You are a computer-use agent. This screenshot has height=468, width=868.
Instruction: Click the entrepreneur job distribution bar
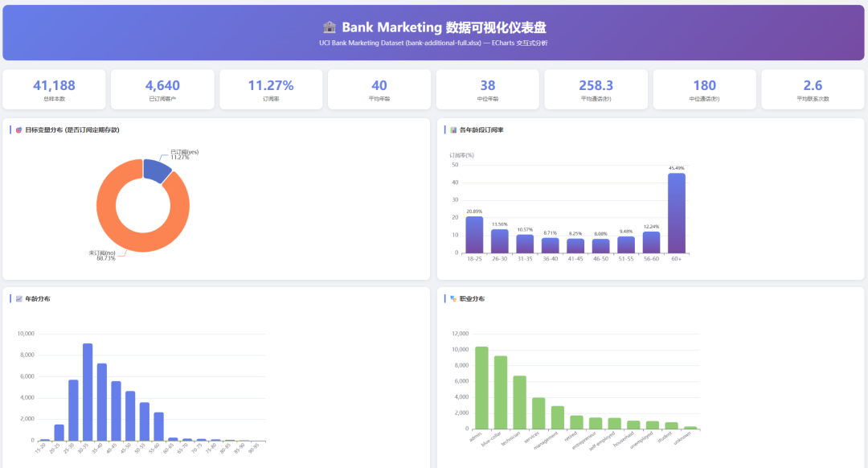[596, 424]
